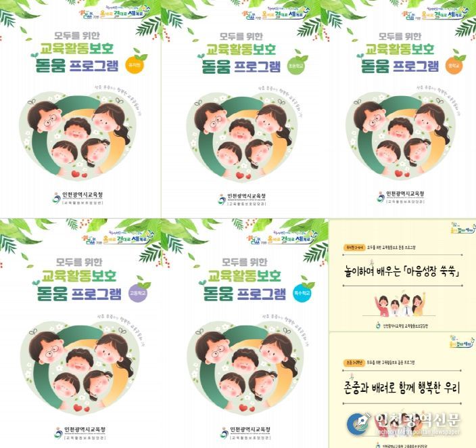Click the 존중과 배려로 함께 행복한 우리 title
The image size is (476, 448).
tap(402, 388)
